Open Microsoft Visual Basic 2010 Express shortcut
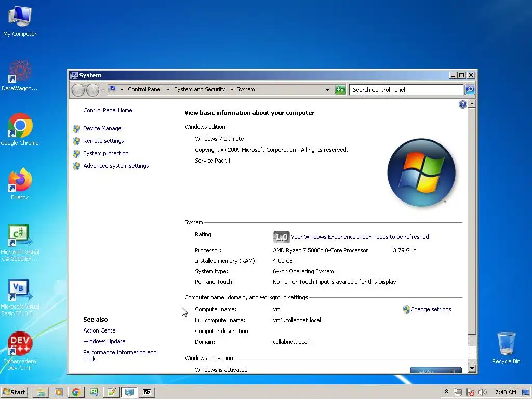Image resolution: width=532 pixels, height=399 pixels. tap(20, 297)
